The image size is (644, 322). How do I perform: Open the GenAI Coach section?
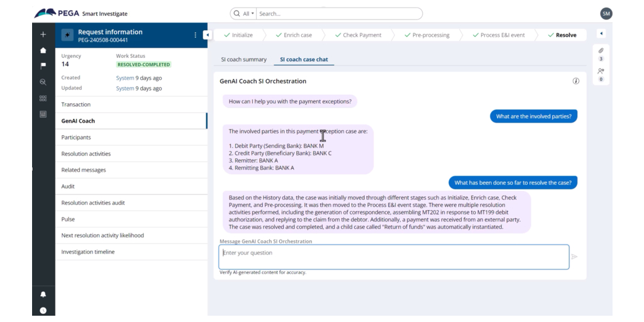tap(131, 121)
